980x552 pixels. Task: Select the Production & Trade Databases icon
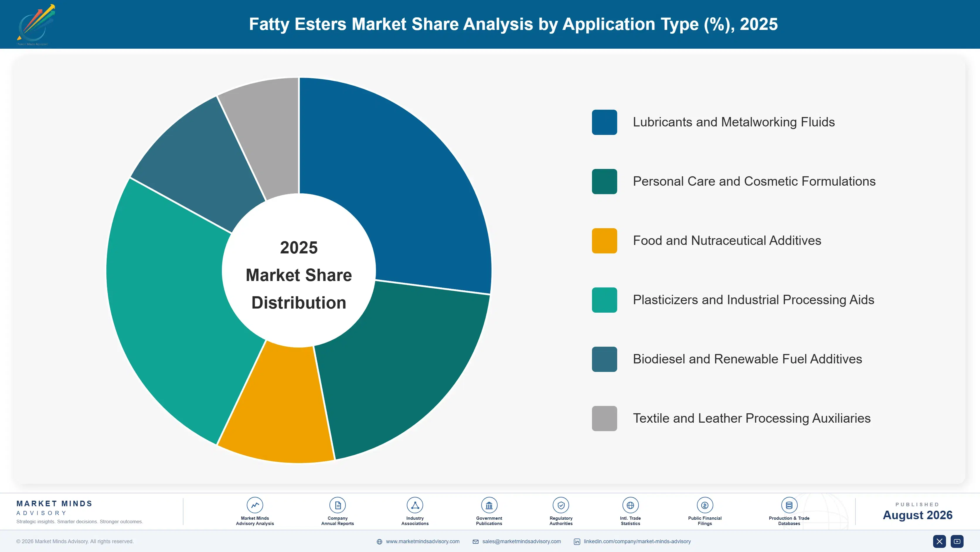tap(789, 505)
